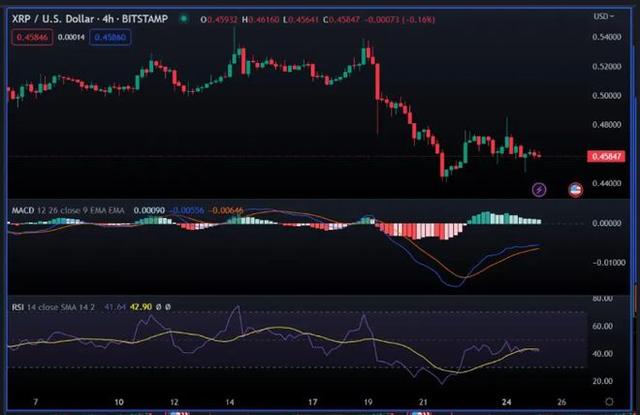
Task: Click date label 17 on time axis
Action: (313, 402)
